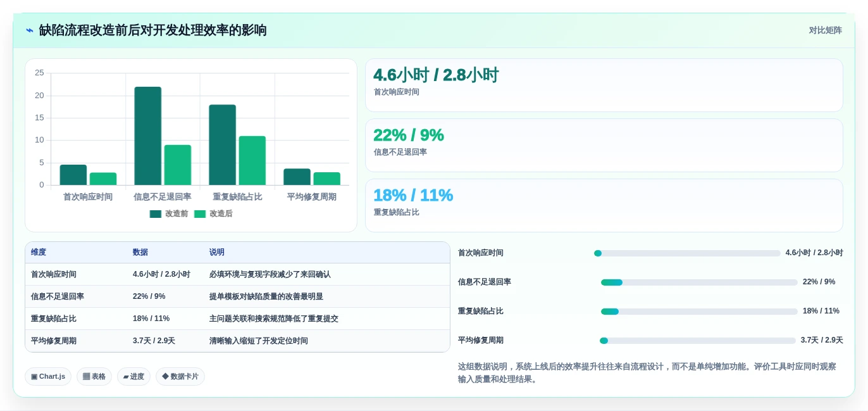The image size is (868, 411).
Task: Toggle the 改造后 legend entry
Action: [213, 214]
